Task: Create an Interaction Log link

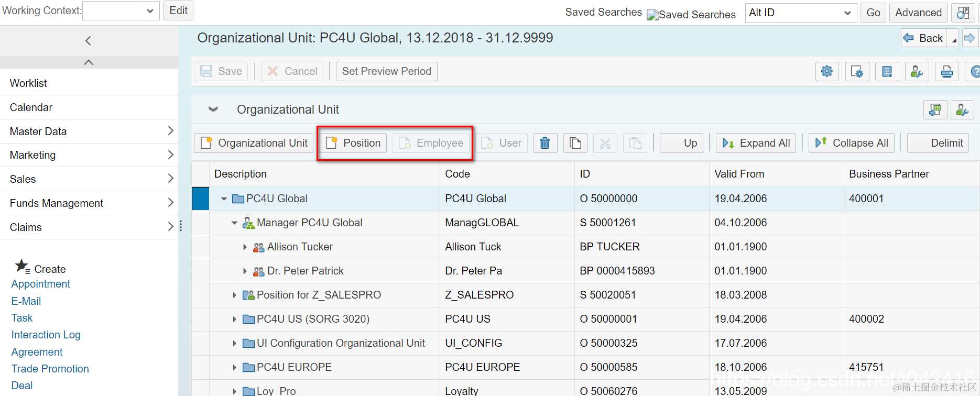Action: point(46,335)
